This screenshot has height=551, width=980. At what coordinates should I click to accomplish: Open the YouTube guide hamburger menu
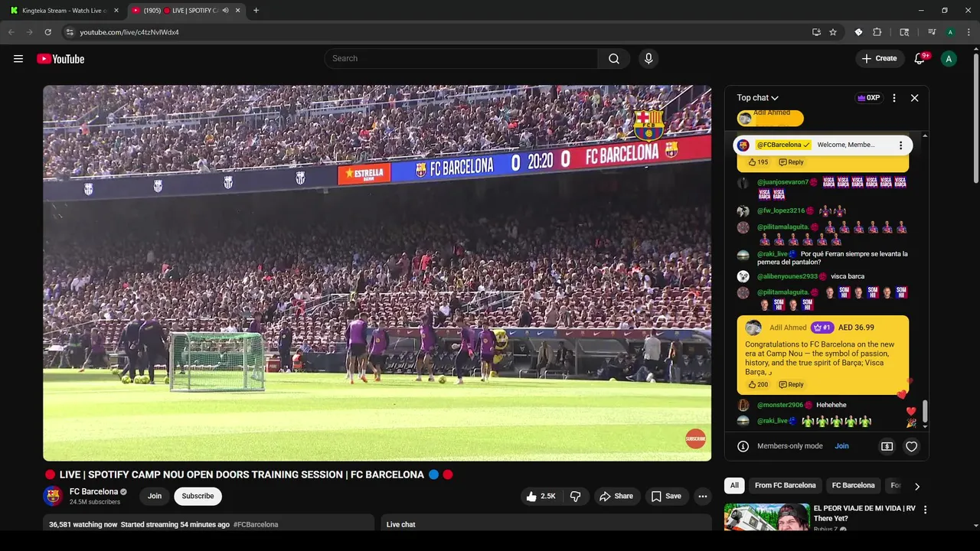click(18, 59)
